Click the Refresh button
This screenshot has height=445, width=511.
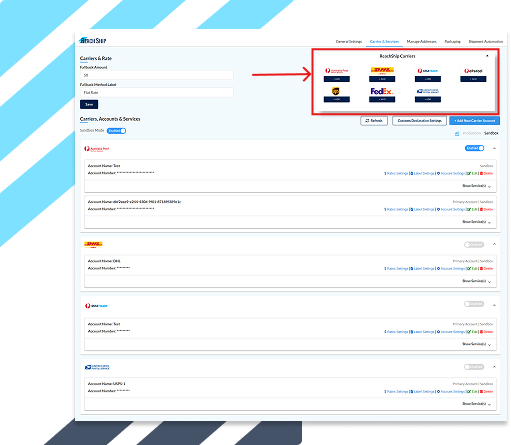click(x=374, y=121)
